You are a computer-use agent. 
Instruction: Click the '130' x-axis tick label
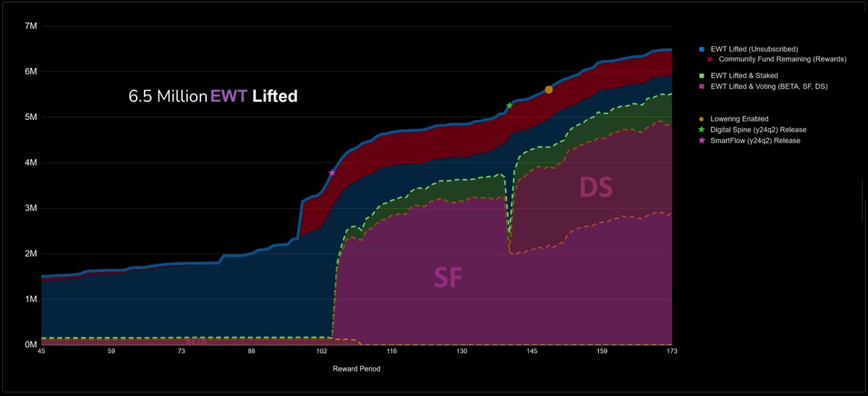coord(462,351)
